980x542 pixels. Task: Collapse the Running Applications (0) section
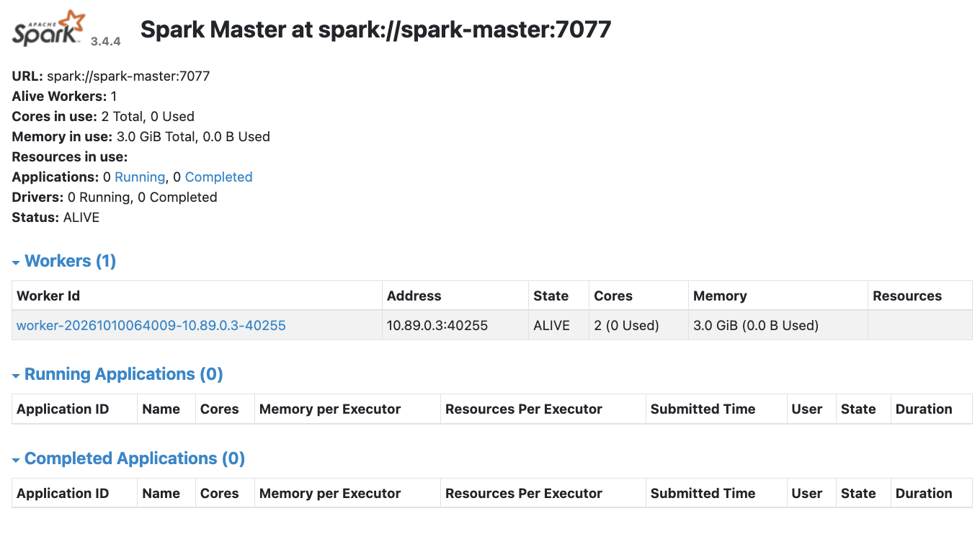tap(117, 374)
